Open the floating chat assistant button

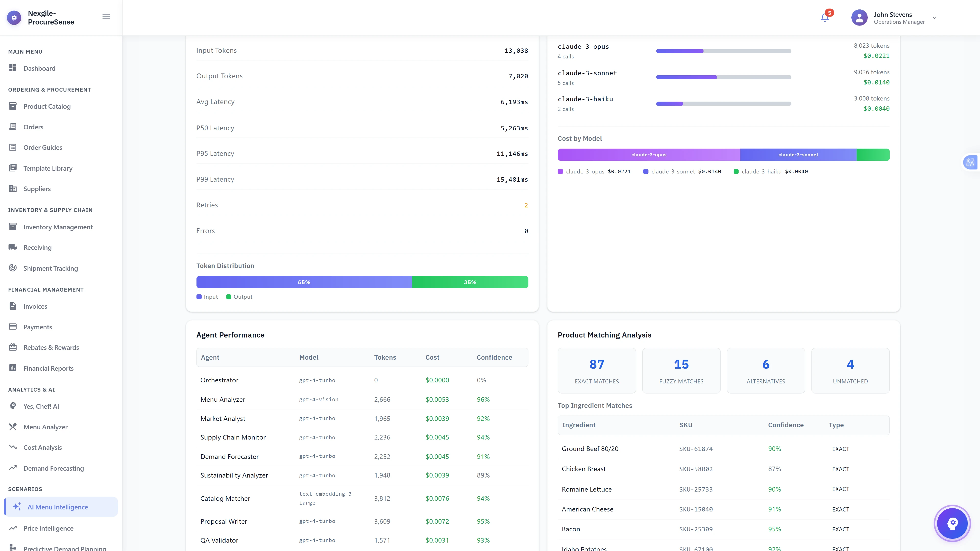[952, 523]
